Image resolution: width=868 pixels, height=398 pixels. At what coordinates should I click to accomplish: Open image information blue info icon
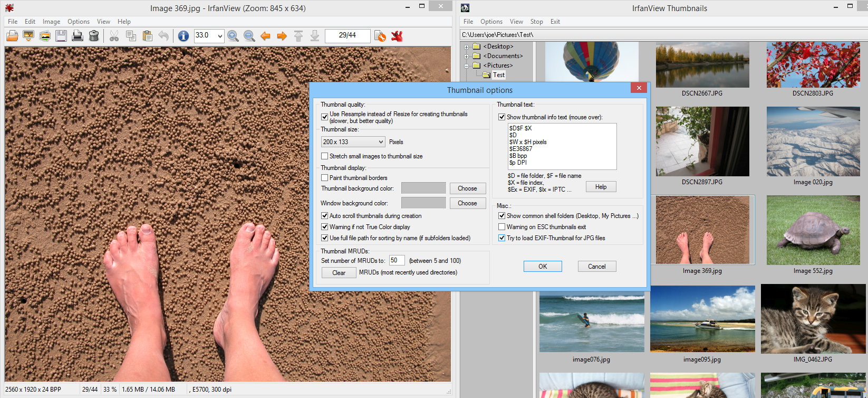(x=183, y=36)
